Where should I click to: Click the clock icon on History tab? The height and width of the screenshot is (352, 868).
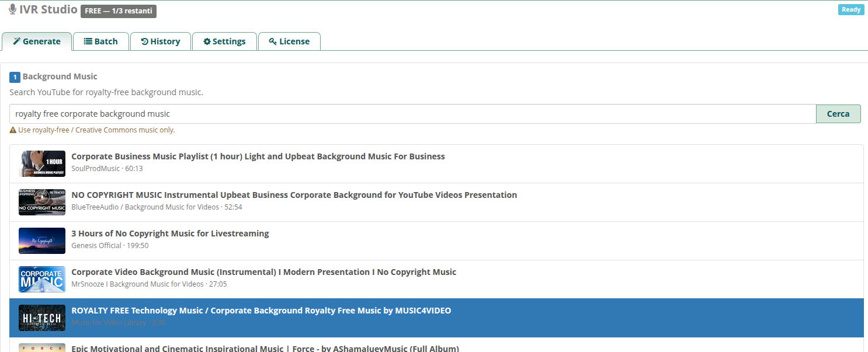coord(144,41)
